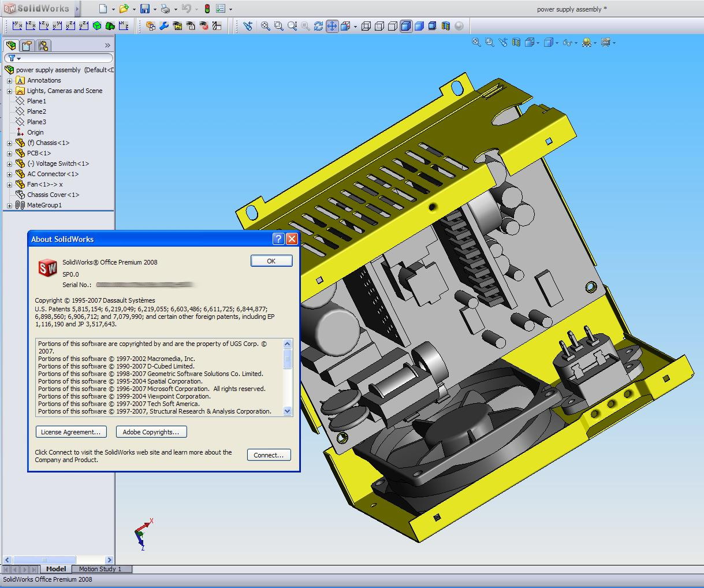Click the Print icon

(166, 9)
